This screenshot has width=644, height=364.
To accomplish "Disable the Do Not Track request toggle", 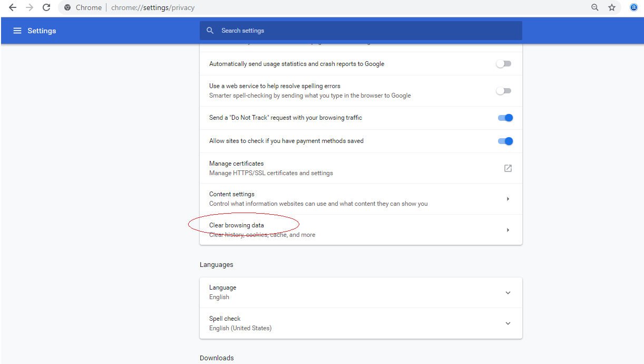I will click(505, 118).
